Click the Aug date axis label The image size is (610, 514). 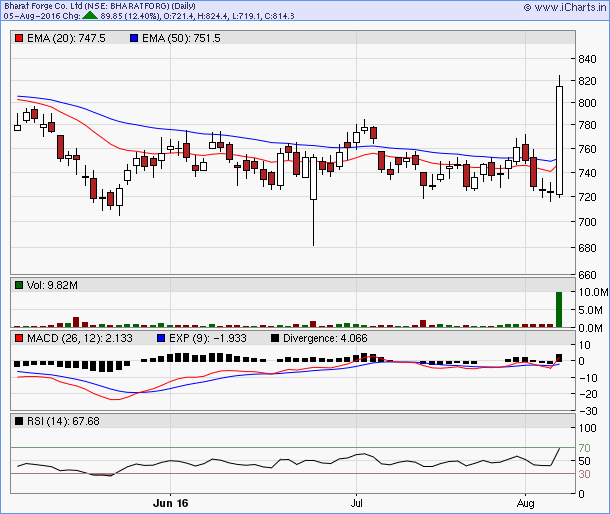tap(525, 503)
